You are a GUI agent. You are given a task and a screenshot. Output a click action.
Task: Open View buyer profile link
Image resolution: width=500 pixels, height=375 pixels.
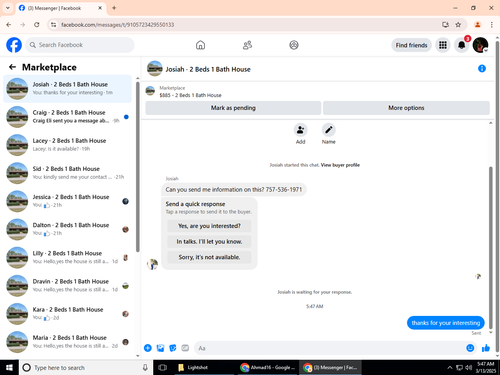pos(340,165)
